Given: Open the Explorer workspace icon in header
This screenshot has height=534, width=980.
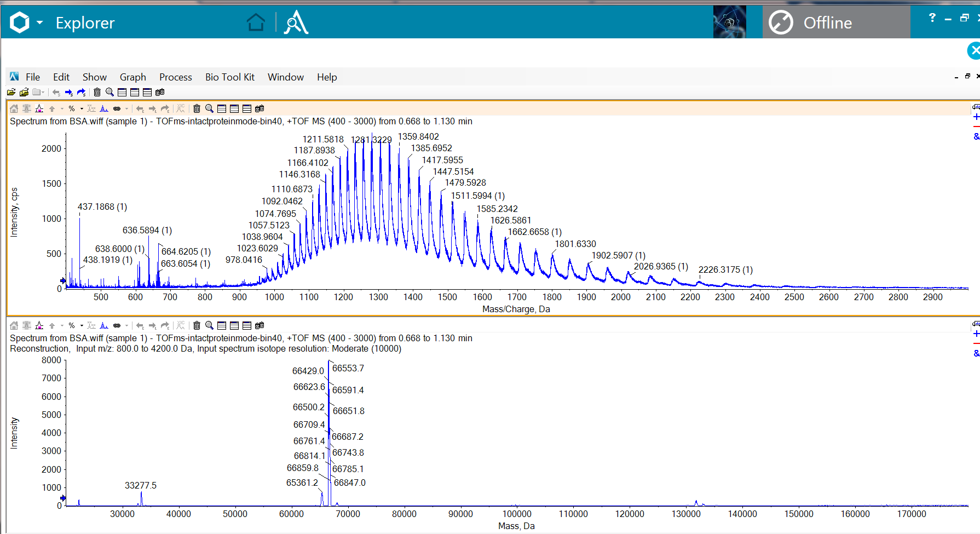Looking at the screenshot, I should tap(296, 22).
